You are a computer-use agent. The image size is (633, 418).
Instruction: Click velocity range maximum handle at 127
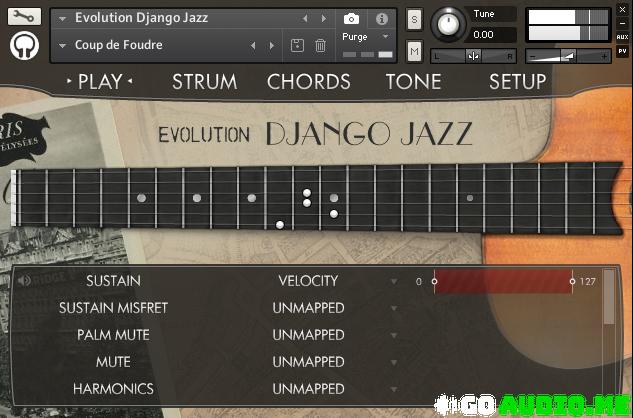[x=572, y=281]
